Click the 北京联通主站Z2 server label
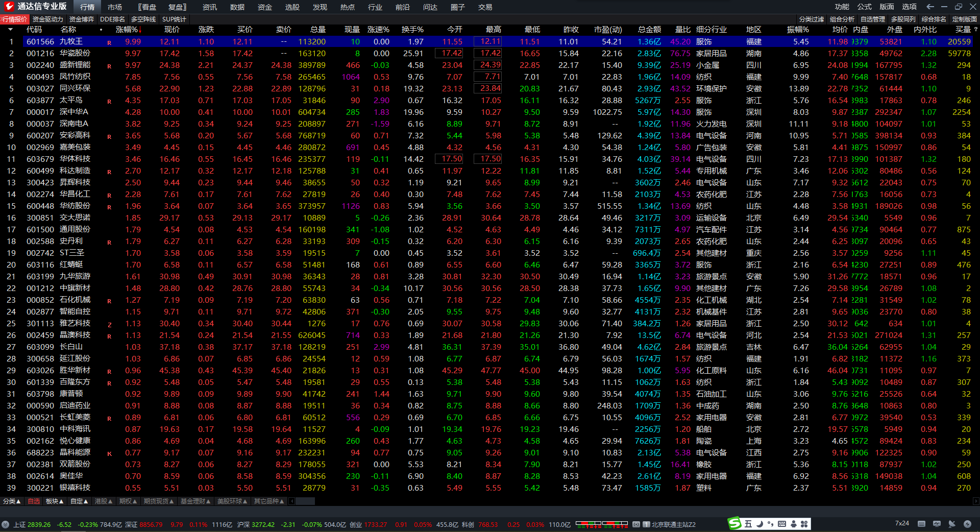Image resolution: width=980 pixels, height=532 pixels. coord(674,524)
